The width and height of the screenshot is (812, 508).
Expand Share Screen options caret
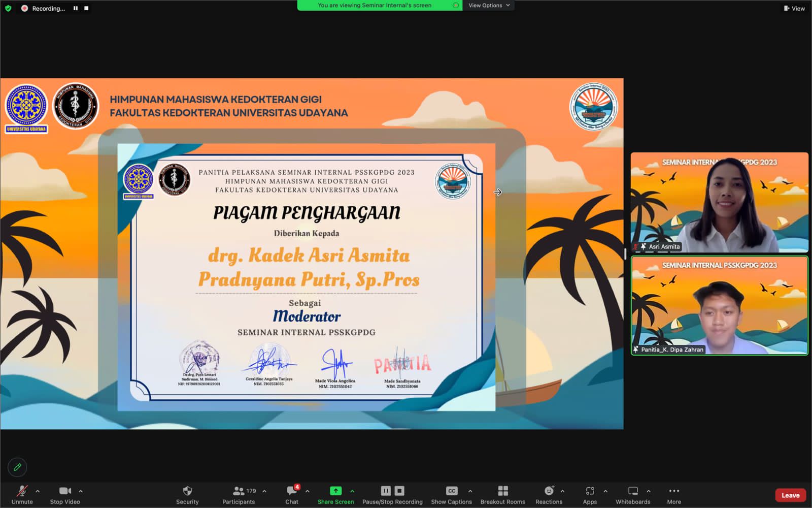coord(352,491)
